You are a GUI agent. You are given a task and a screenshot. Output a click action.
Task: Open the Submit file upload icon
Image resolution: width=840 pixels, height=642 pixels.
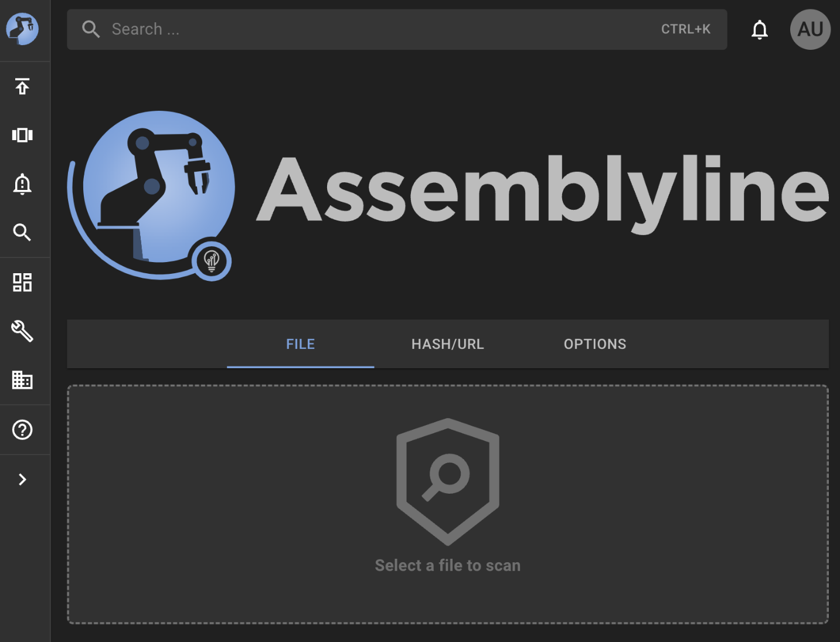(22, 86)
